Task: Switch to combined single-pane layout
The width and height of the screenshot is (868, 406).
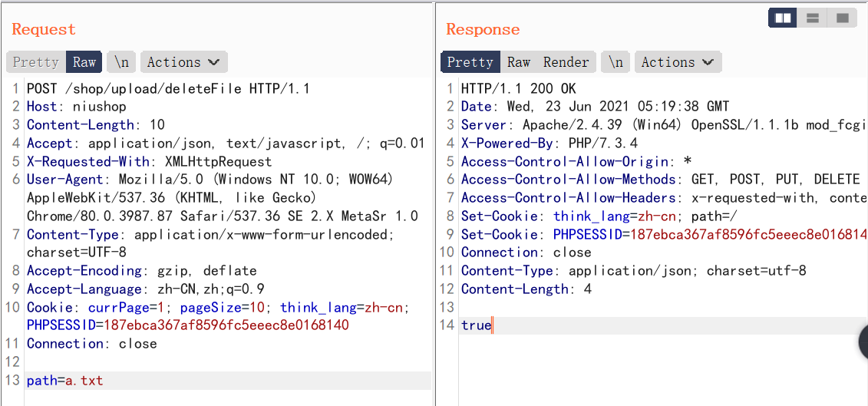Action: (x=842, y=18)
